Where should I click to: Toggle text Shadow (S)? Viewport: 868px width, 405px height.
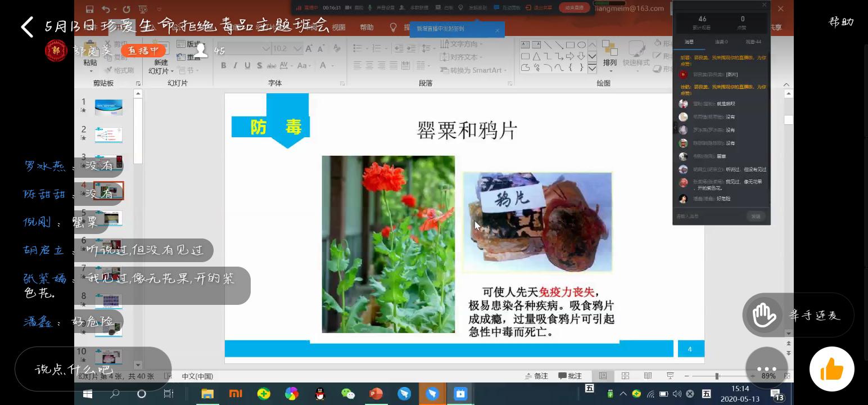pos(259,66)
